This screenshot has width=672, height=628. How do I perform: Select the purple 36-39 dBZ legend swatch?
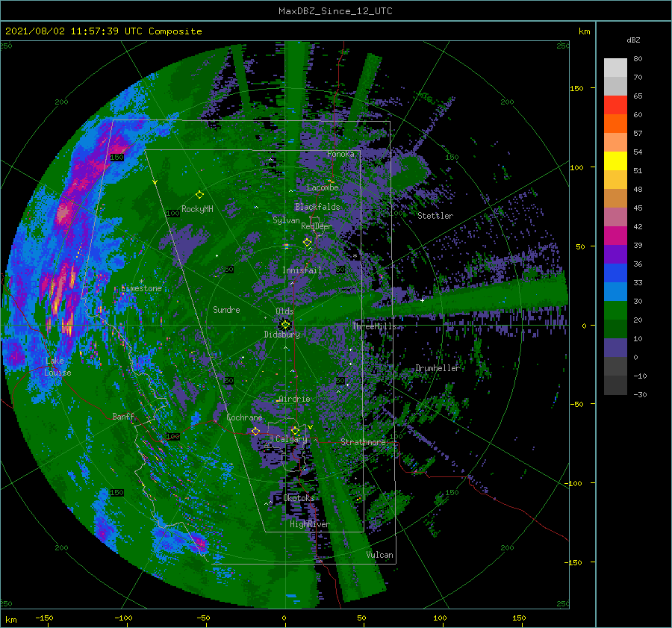(615, 254)
